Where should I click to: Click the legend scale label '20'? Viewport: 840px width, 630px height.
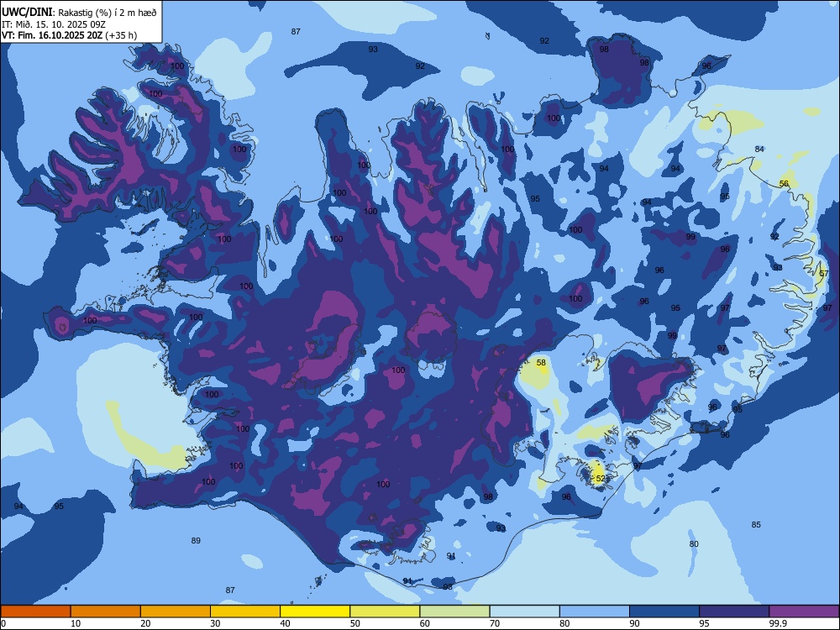[x=145, y=623]
